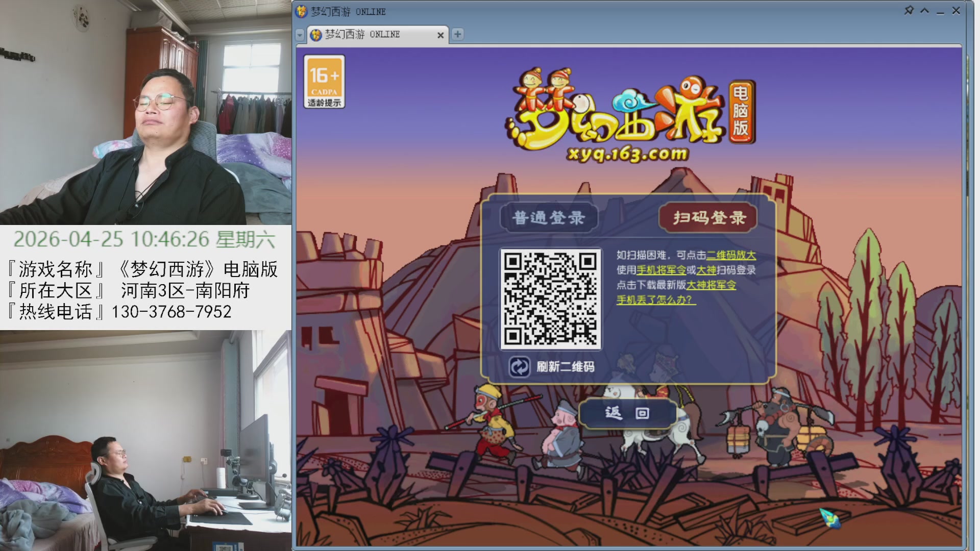
Task: Close the 梦幻西游 ONLINE tab with its x
Action: pyautogui.click(x=440, y=35)
